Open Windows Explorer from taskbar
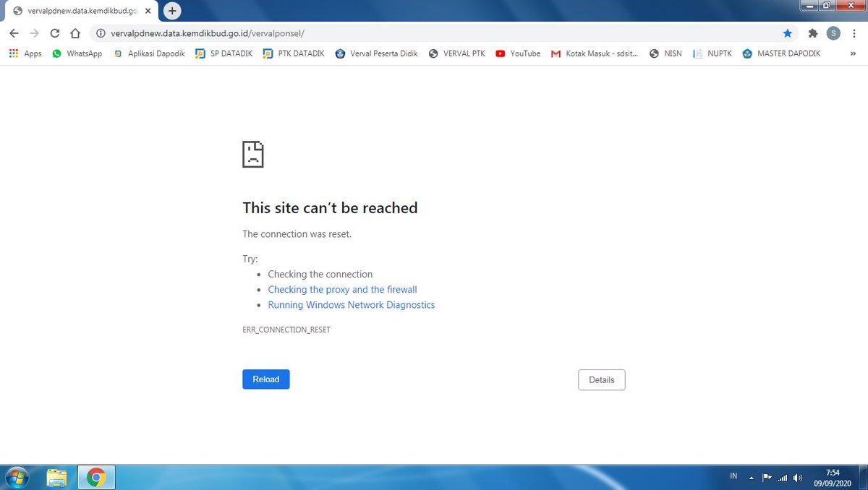 click(x=57, y=478)
